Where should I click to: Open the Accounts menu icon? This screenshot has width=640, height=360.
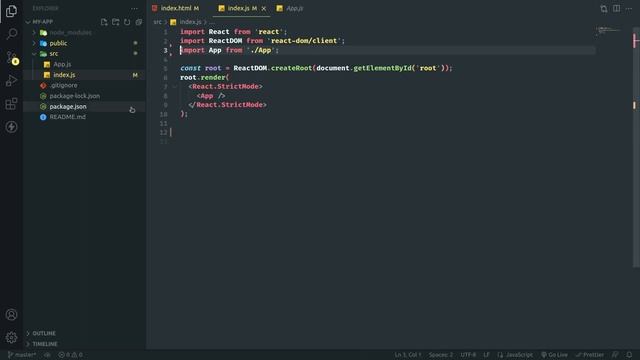click(x=11, y=315)
